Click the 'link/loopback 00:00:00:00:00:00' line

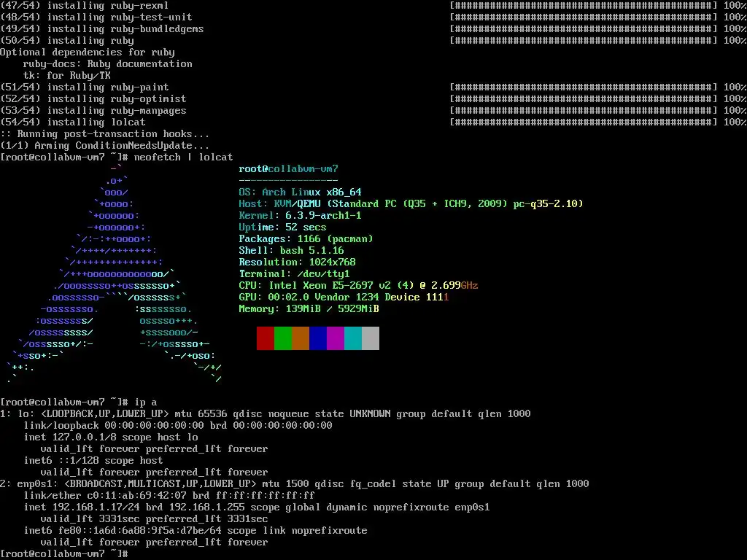pos(178,425)
